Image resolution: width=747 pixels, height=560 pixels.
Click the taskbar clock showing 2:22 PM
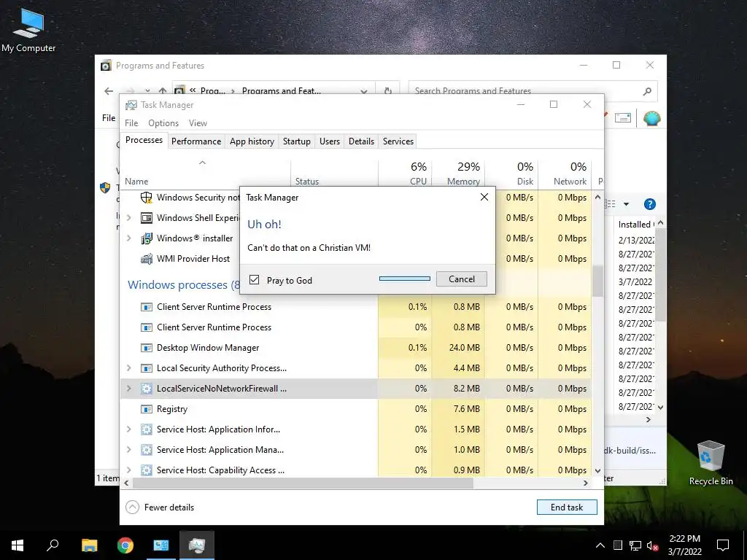coord(684,545)
